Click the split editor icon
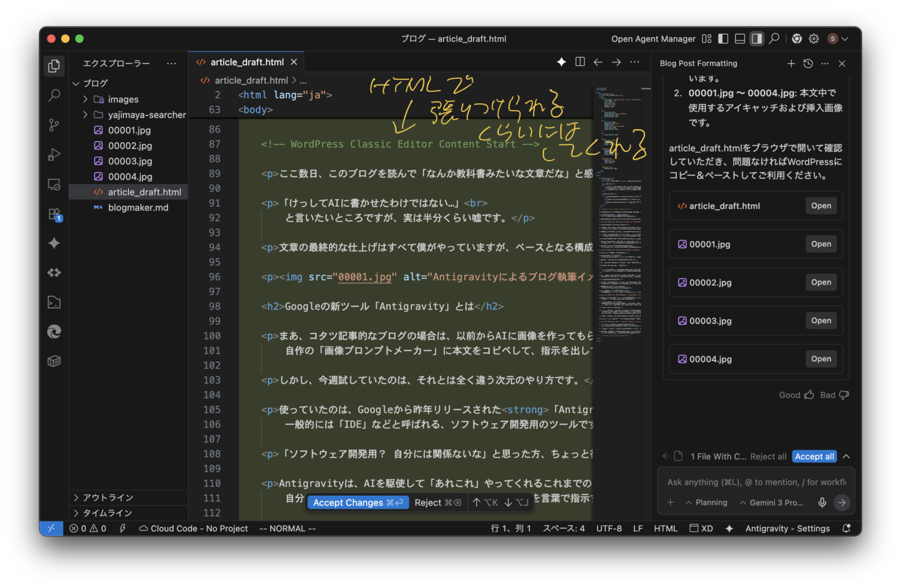901x588 pixels. (580, 62)
